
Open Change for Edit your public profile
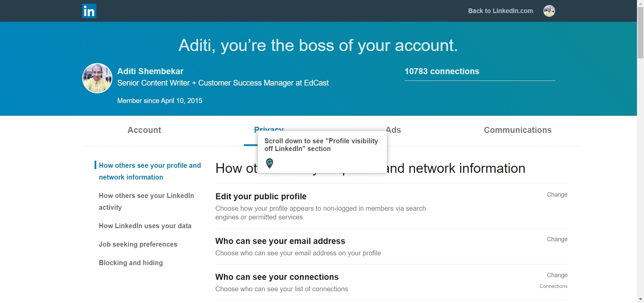pos(557,195)
